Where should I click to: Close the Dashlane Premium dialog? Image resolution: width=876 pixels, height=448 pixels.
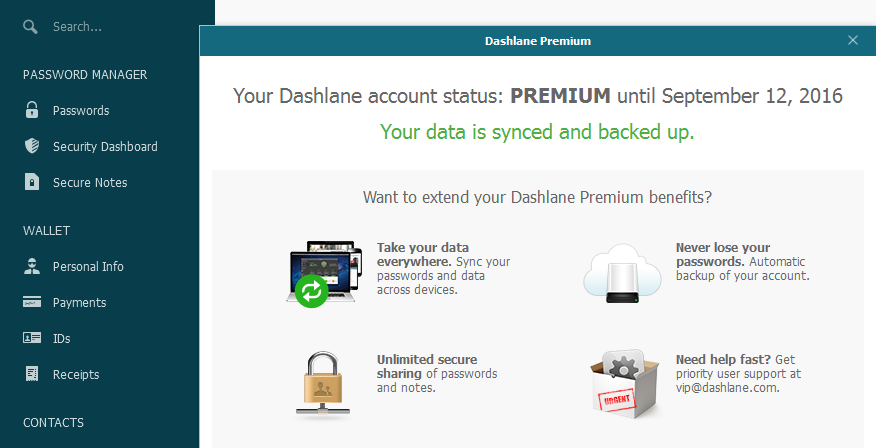click(x=853, y=41)
